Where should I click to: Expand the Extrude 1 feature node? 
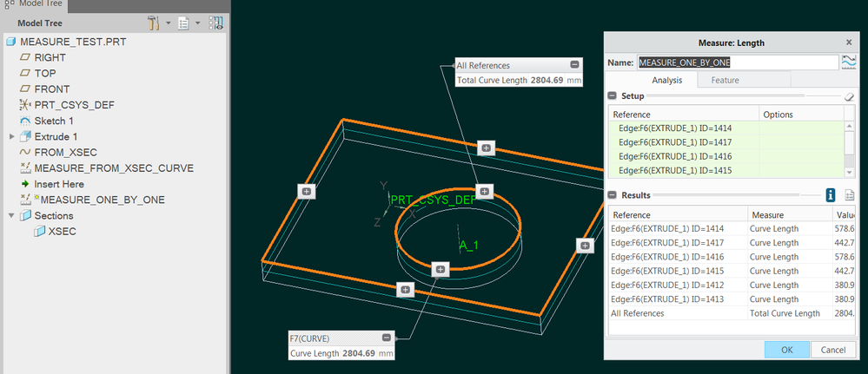tap(12, 136)
